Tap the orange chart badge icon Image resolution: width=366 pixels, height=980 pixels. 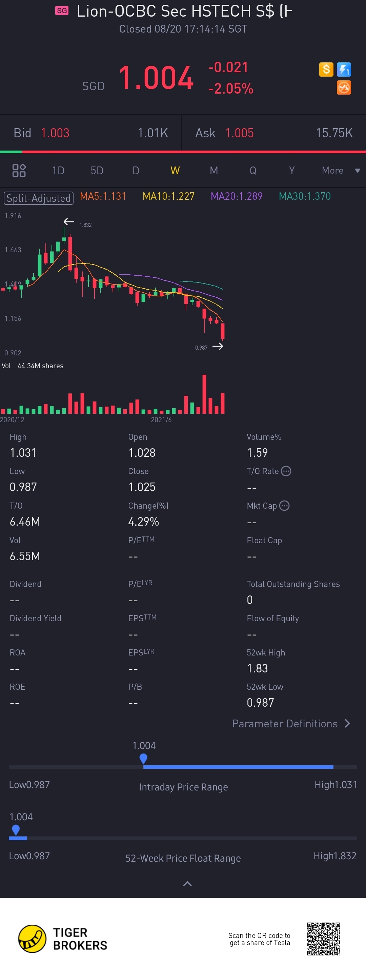(x=344, y=88)
